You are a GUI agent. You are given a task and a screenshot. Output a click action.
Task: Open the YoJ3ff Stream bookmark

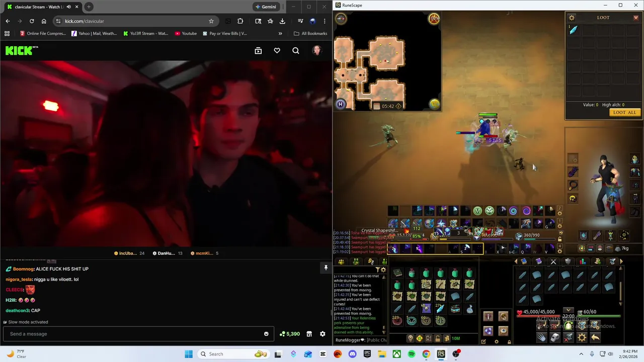(x=146, y=33)
